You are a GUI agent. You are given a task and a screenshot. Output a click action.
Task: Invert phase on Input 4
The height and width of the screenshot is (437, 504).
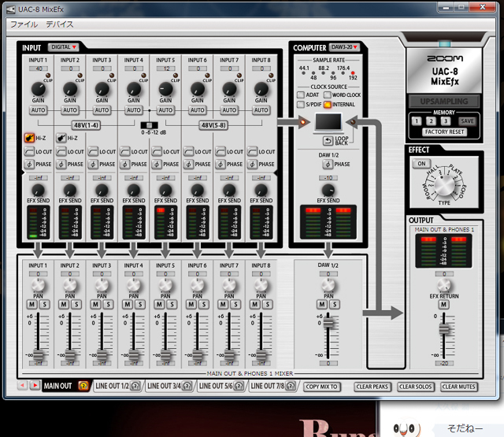click(x=124, y=165)
